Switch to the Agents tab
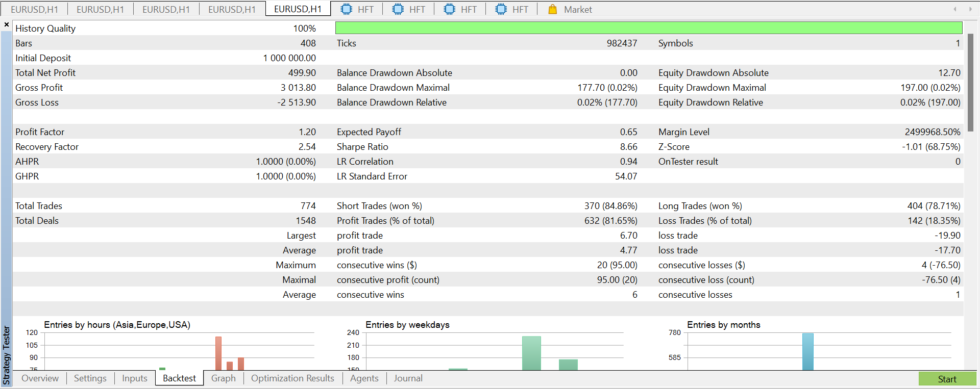 point(364,378)
